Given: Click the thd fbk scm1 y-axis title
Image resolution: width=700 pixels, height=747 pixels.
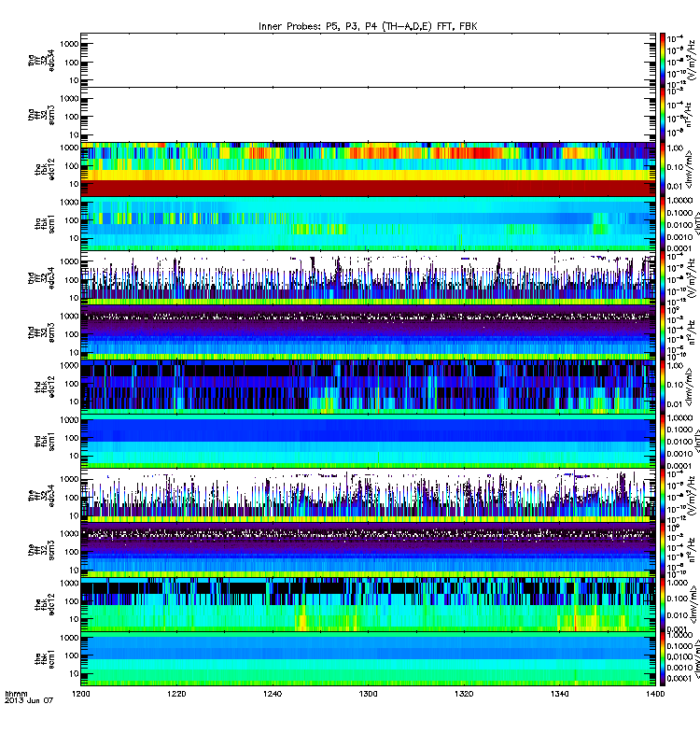Looking at the screenshot, I should [45, 441].
